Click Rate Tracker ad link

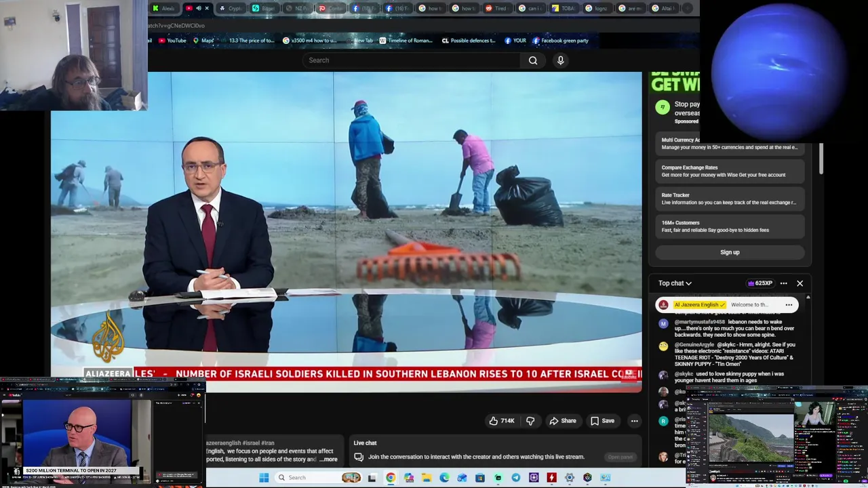(729, 199)
